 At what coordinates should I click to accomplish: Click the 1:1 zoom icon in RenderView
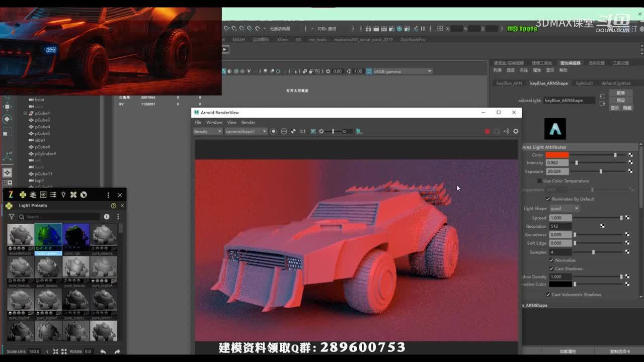pos(303,131)
